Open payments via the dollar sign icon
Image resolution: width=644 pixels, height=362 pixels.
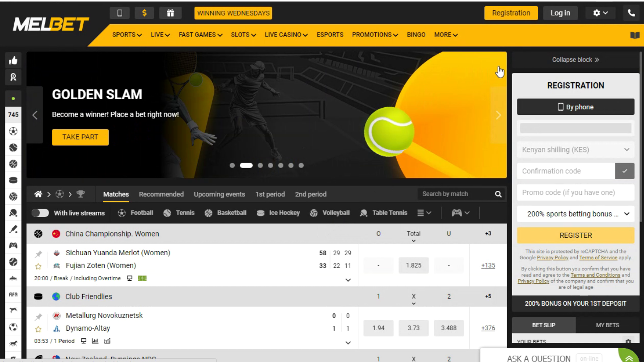click(x=144, y=13)
